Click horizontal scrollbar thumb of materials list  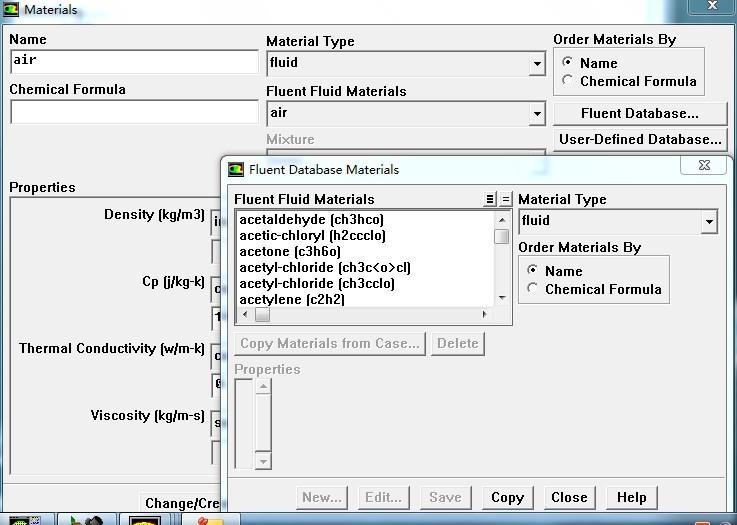262,314
